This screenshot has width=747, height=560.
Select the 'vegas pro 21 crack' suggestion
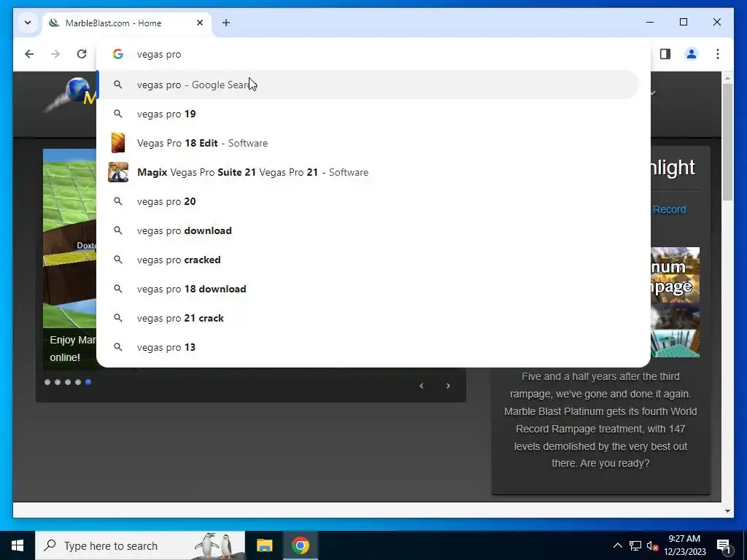click(x=368, y=318)
